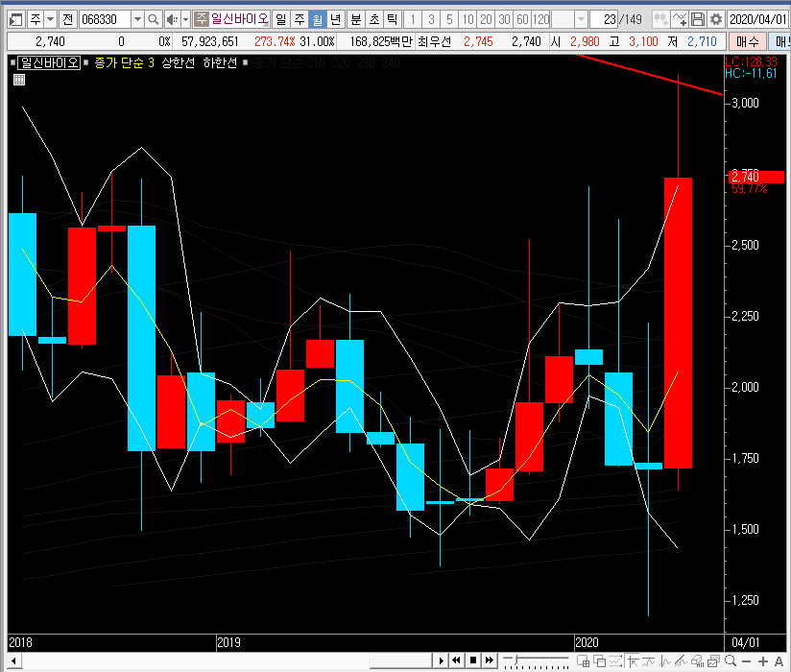The width and height of the screenshot is (791, 672).
Task: Click the scrollbar left arrow at bottom
Action: [14, 660]
